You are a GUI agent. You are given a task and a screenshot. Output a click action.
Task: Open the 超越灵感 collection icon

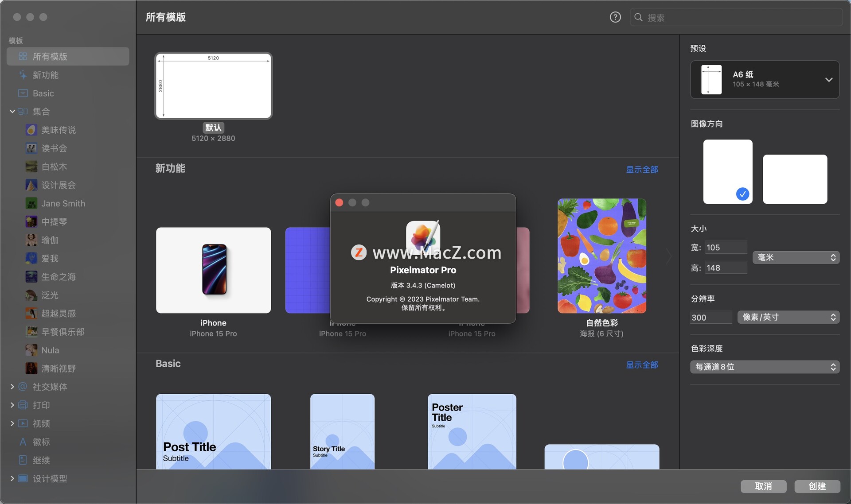(x=31, y=314)
